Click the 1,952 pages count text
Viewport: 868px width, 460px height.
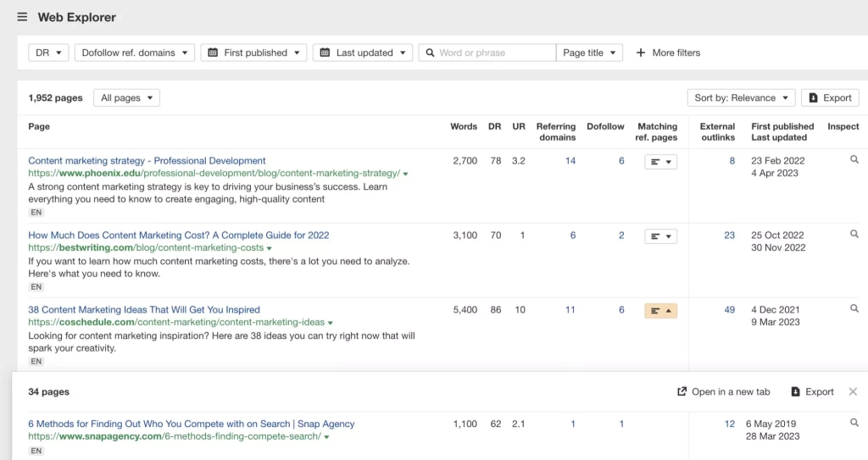pyautogui.click(x=55, y=98)
